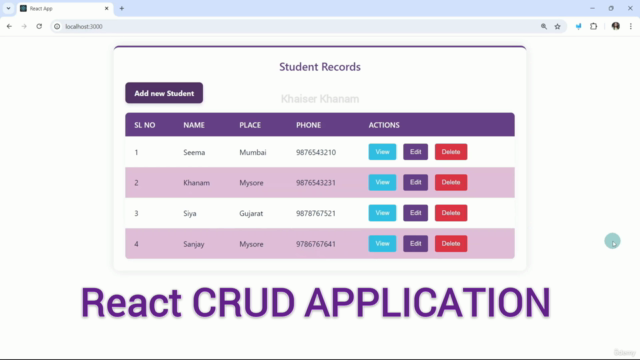Viewport: 640px width, 360px height.
Task: Open the Extensions puzzle menu
Action: pyautogui.click(x=593, y=27)
